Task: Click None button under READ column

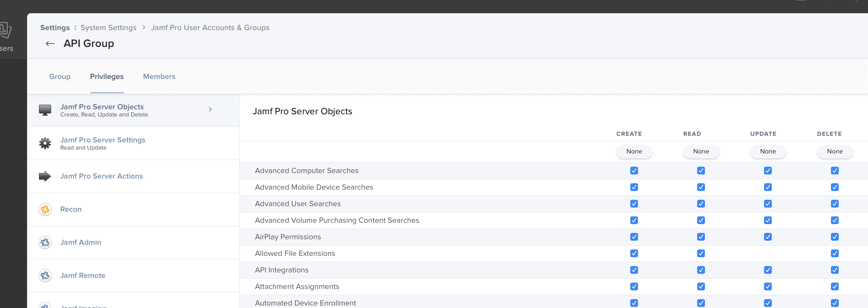Action: click(701, 151)
